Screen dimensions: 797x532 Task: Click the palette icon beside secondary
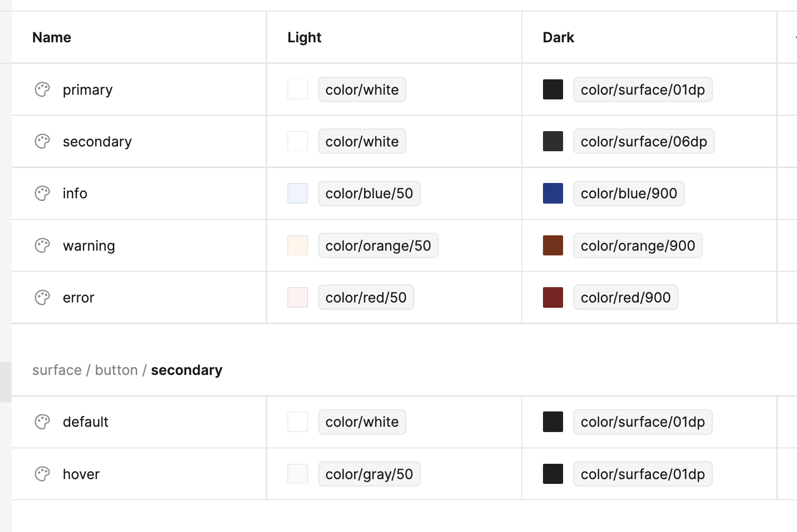[x=42, y=141]
